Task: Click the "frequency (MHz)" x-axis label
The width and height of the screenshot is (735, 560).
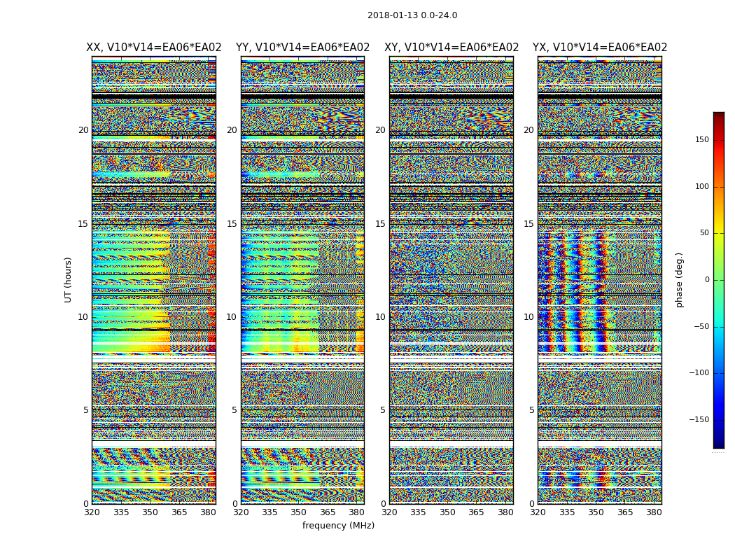Action: [x=338, y=525]
